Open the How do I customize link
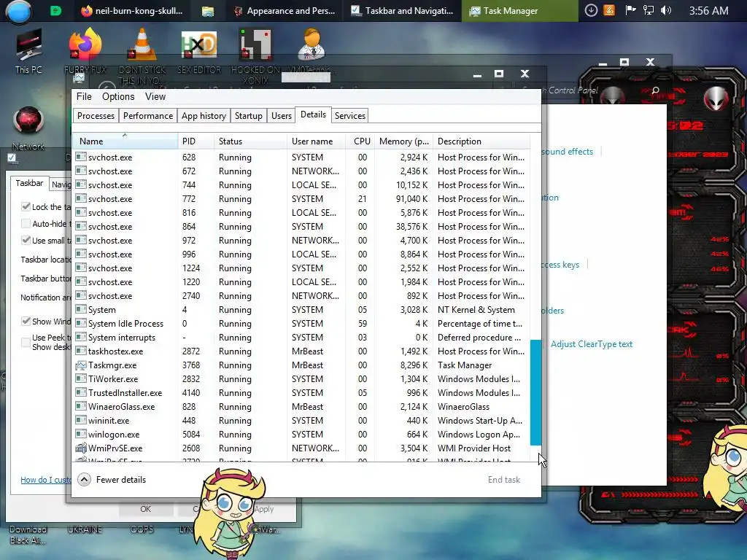Image resolution: width=747 pixels, height=560 pixels. 46,480
